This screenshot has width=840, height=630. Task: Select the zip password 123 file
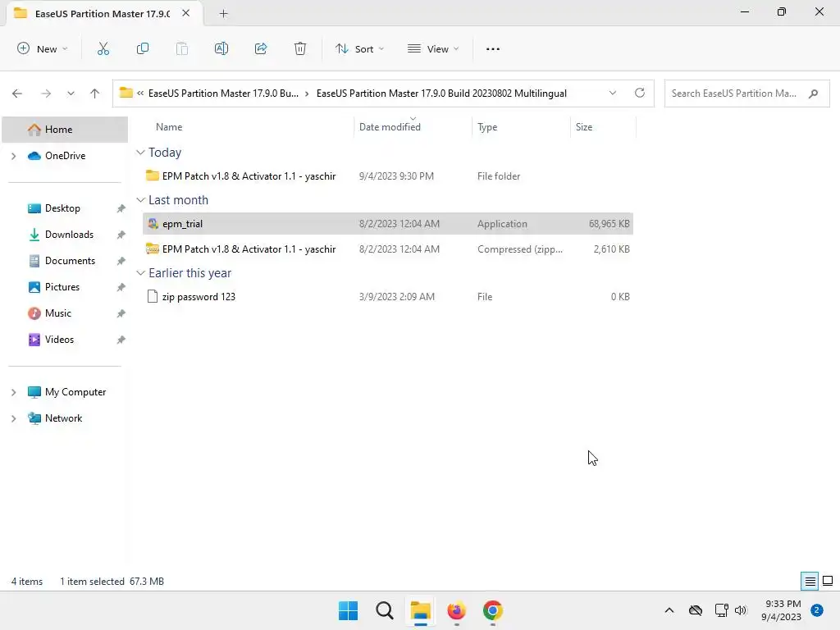tap(388, 297)
